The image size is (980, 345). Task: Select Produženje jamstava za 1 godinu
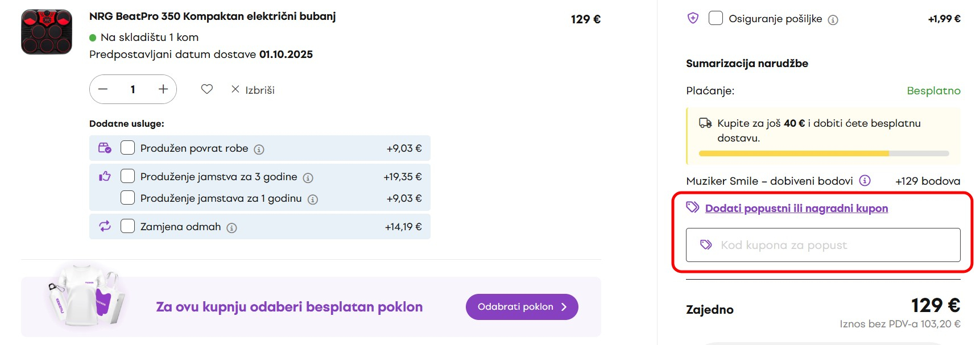pyautogui.click(x=128, y=198)
